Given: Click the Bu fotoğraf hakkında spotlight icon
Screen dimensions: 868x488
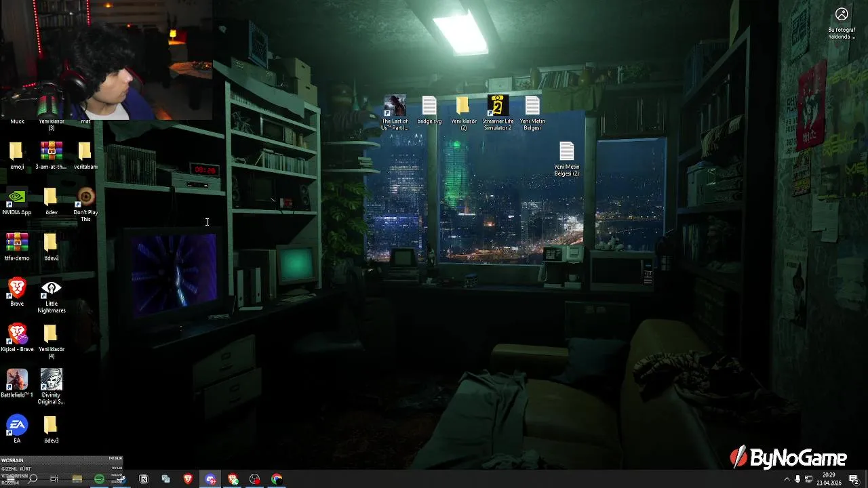Looking at the screenshot, I should tap(842, 22).
